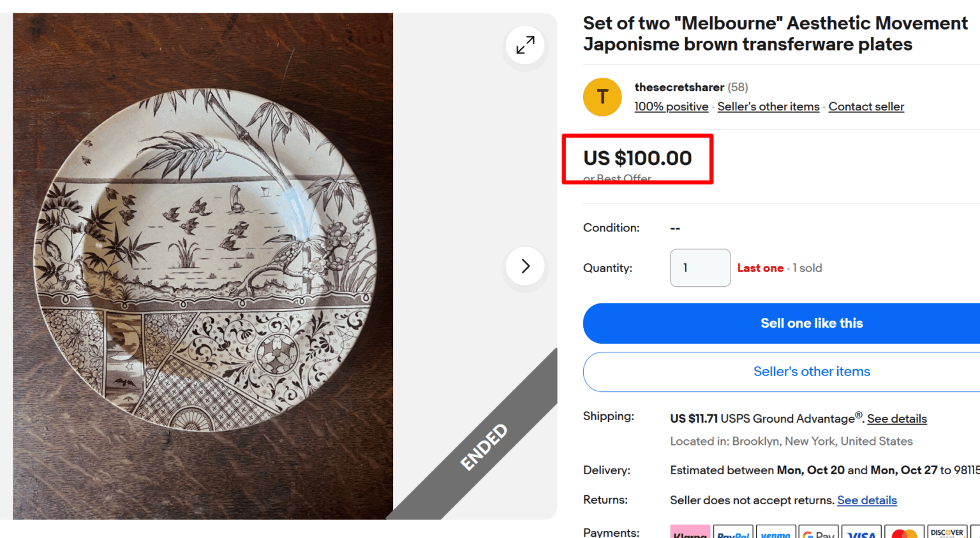Select the Discover payment icon
Image resolution: width=980 pixels, height=538 pixels.
(x=947, y=533)
